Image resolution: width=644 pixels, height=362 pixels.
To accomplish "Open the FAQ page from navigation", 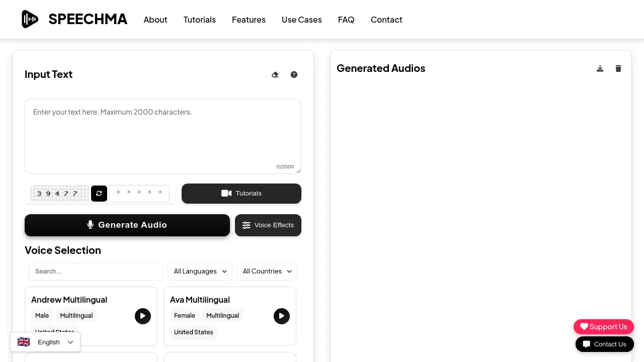I will (346, 20).
